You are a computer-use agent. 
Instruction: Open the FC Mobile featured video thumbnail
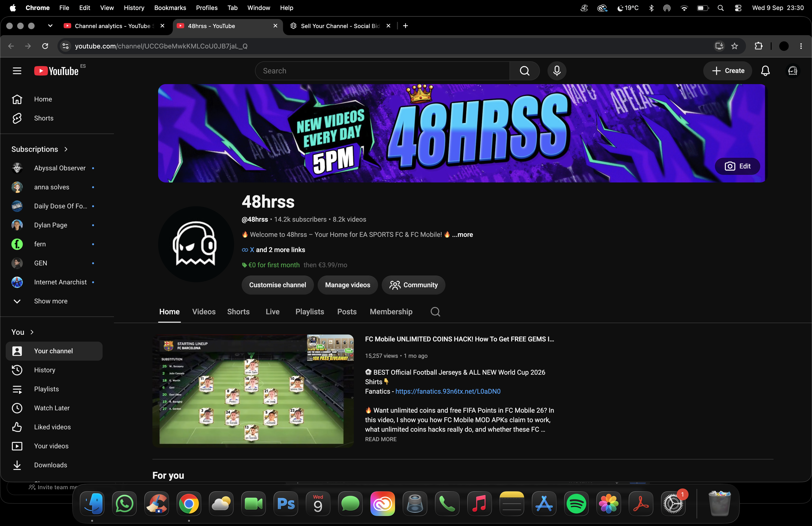coord(253,391)
